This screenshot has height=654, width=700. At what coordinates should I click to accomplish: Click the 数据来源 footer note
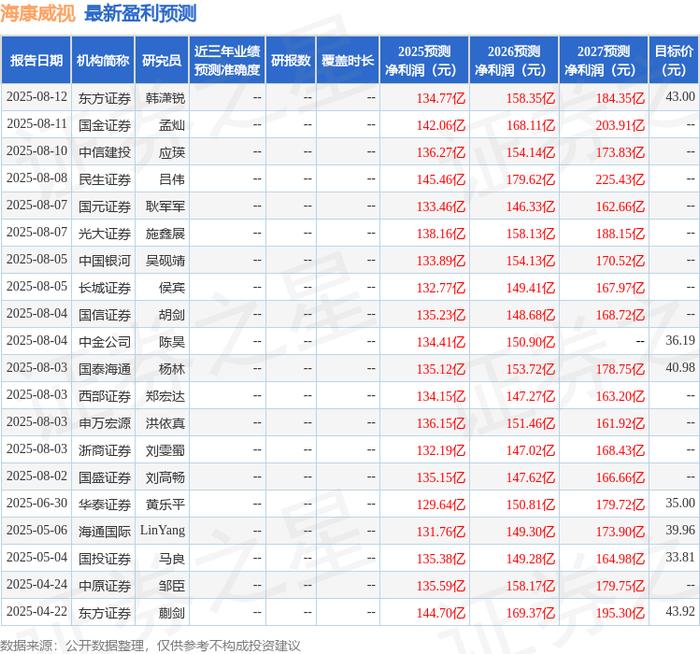(150, 646)
